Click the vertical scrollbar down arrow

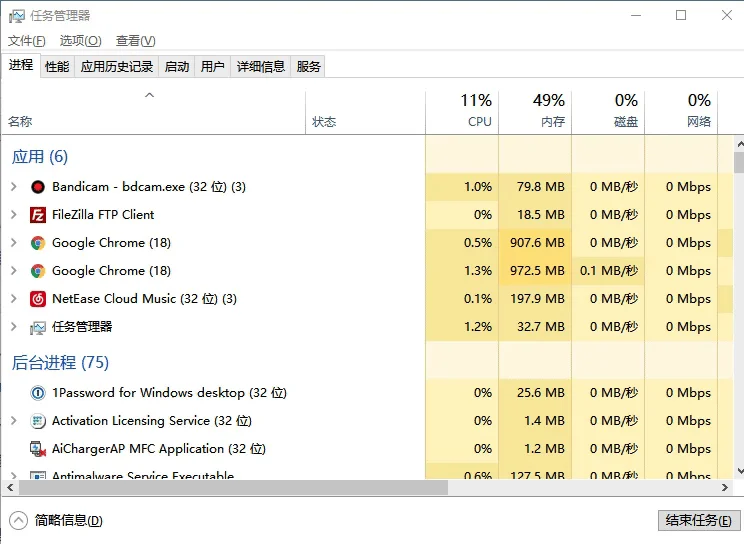[739, 471]
